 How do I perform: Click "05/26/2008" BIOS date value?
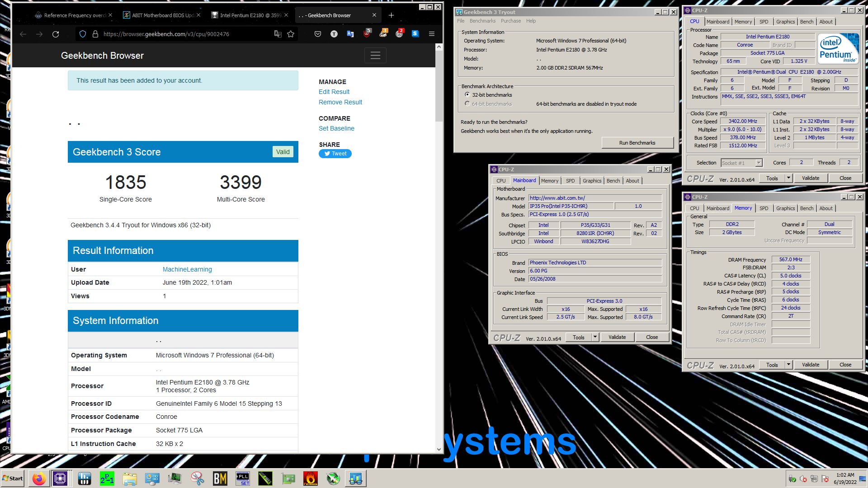tap(595, 279)
